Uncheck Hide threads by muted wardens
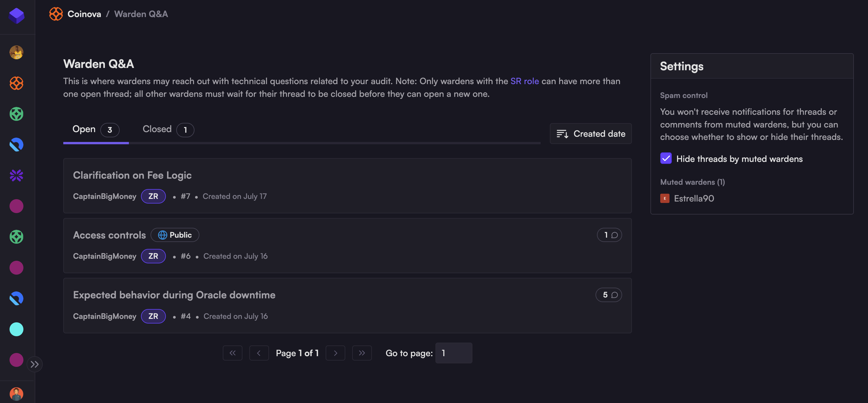The width and height of the screenshot is (868, 403). click(666, 158)
